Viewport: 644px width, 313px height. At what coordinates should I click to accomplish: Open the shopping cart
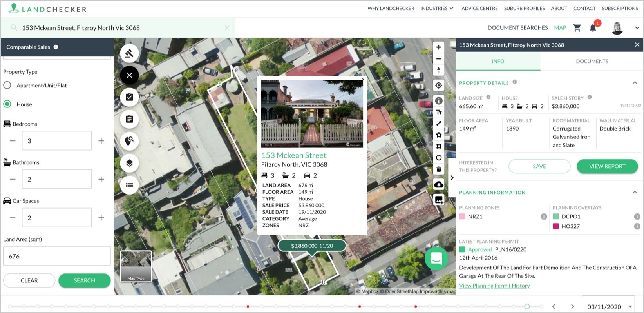click(x=577, y=28)
